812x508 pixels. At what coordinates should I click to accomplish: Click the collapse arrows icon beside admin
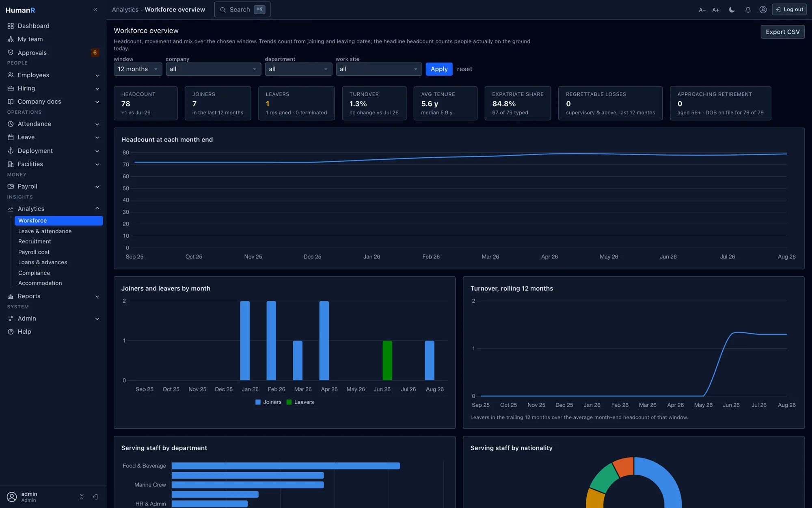[x=82, y=497]
